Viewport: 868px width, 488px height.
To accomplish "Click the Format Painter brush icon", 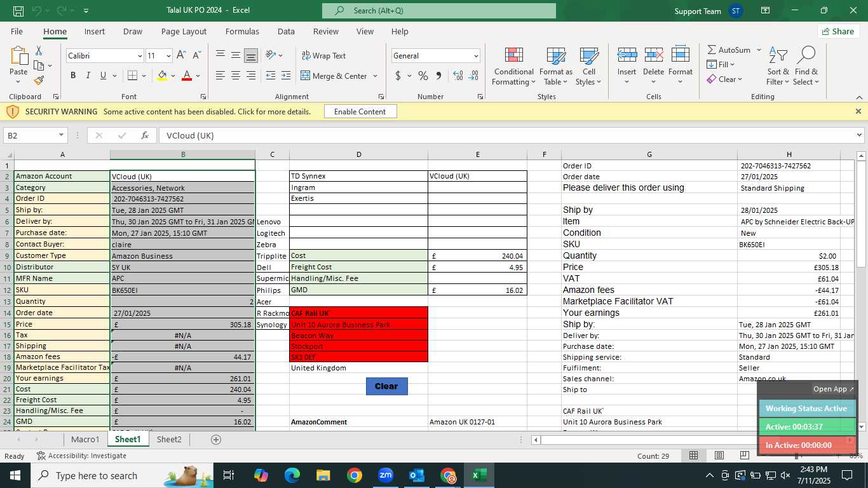I will coord(39,81).
